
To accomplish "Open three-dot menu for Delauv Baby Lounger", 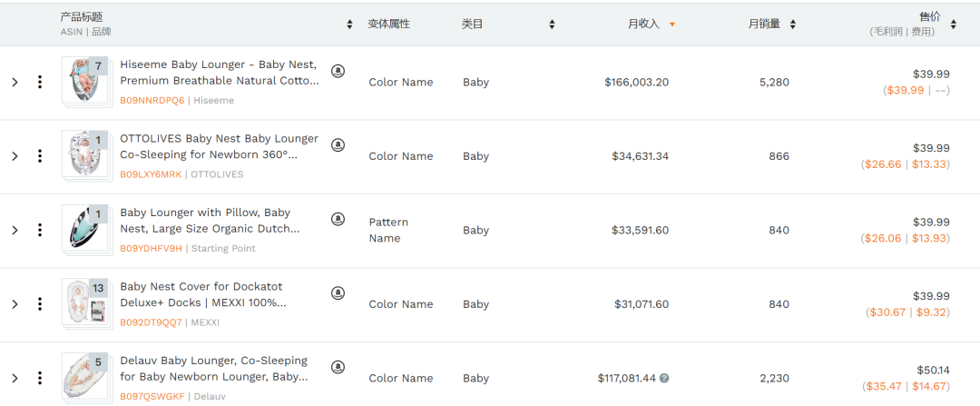I will coord(40,378).
